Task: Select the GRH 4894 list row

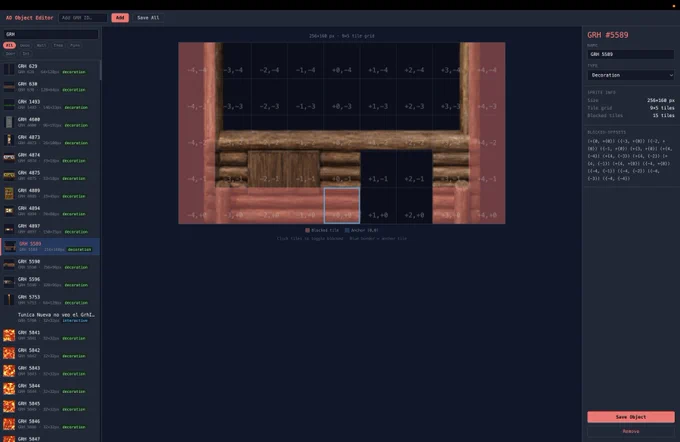Action: 50,211
